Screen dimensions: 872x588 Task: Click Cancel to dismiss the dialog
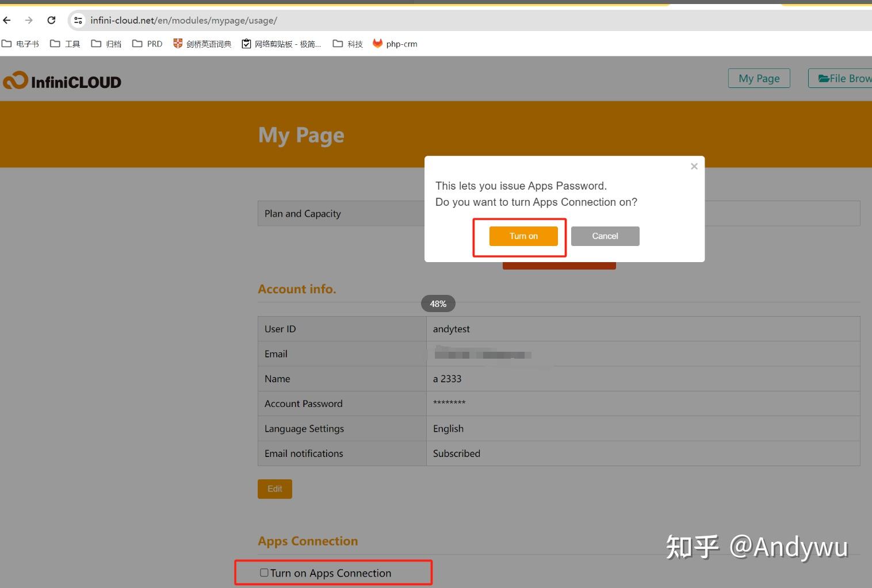click(605, 236)
